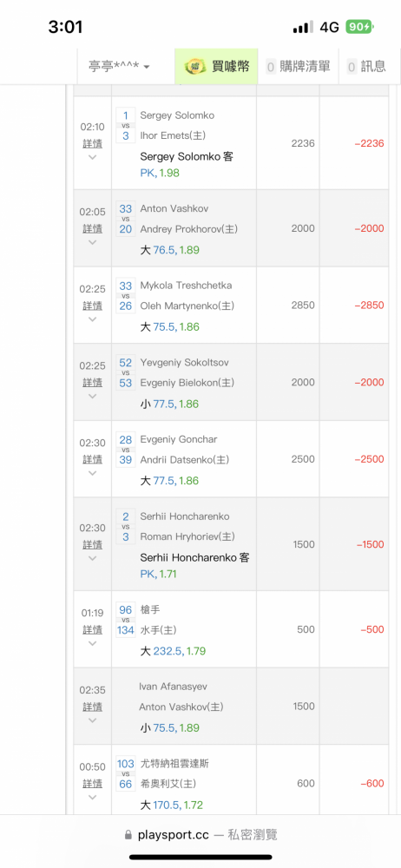Screen dimensions: 401x868
Task: Tap the cellular signal bars icon
Action: tap(303, 27)
